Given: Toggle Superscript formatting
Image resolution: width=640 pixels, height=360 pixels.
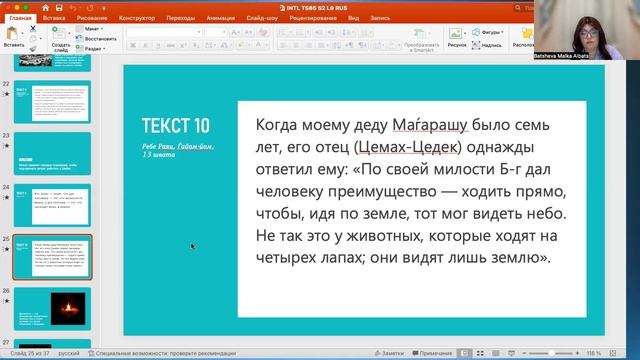Looking at the screenshot, I should pyautogui.click(x=184, y=45).
